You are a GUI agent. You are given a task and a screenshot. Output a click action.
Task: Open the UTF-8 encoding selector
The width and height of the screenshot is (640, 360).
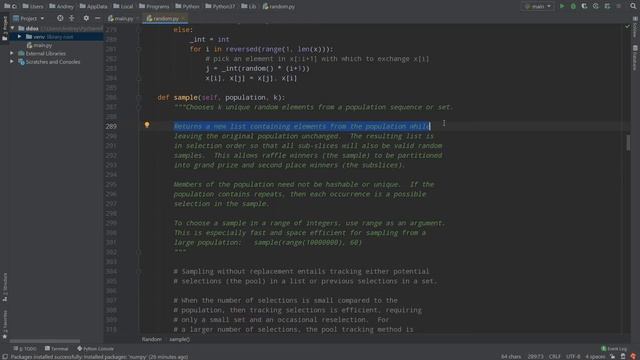pos(573,357)
